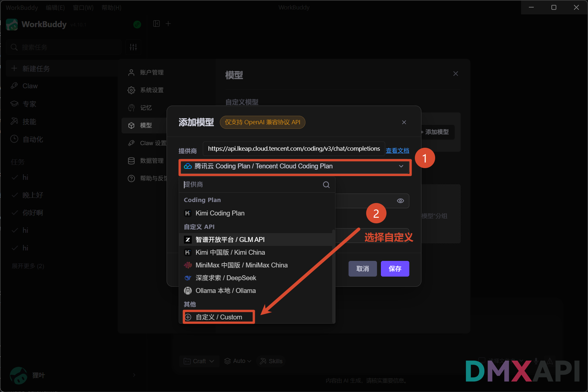Viewport: 588px width, 392px height.
Task: Open 自动化 in the left sidebar
Action: 62,139
